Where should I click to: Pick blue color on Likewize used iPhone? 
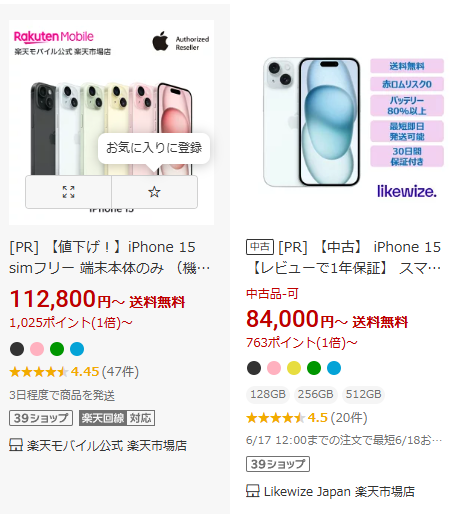[334, 368]
